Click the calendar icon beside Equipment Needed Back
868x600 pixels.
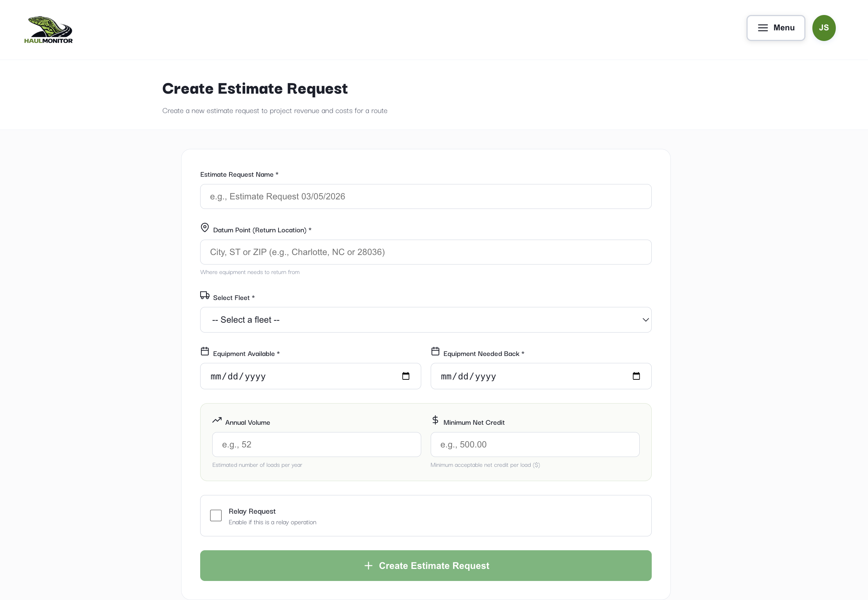[435, 351]
